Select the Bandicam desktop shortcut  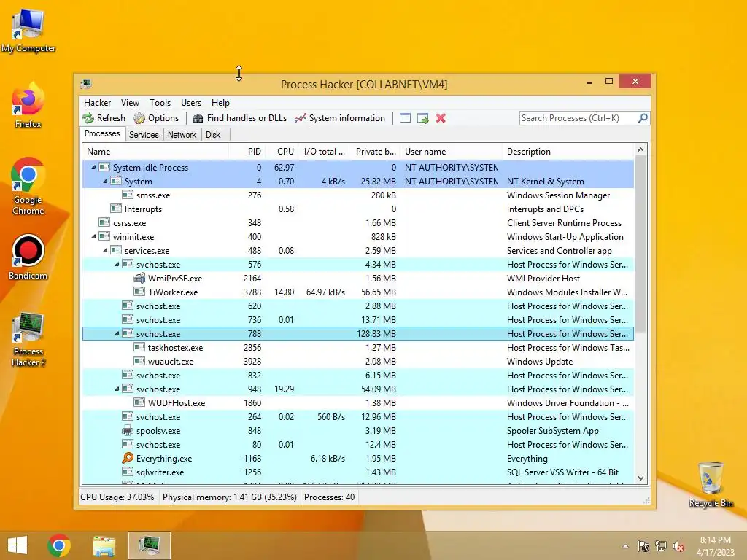pyautogui.click(x=28, y=257)
